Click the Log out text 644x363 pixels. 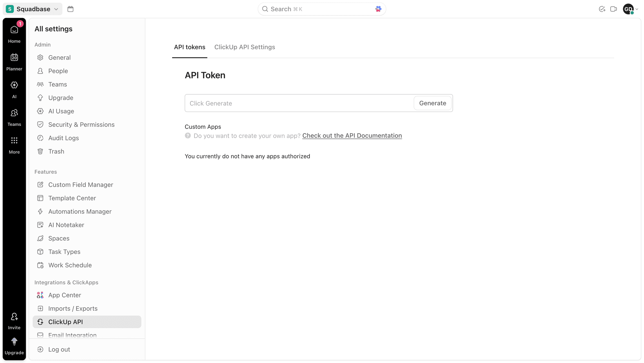click(59, 349)
